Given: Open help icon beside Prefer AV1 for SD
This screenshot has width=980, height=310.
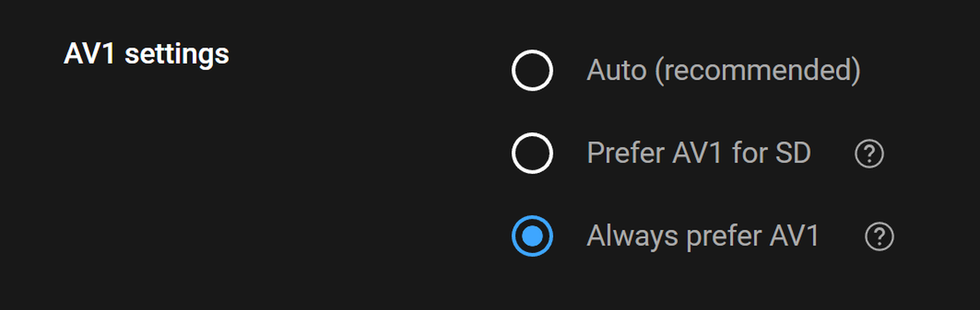Looking at the screenshot, I should [869, 154].
